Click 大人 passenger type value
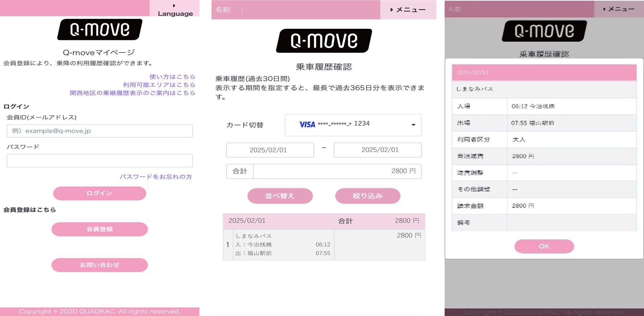Viewport: 644px width, 316px height. 519,140
